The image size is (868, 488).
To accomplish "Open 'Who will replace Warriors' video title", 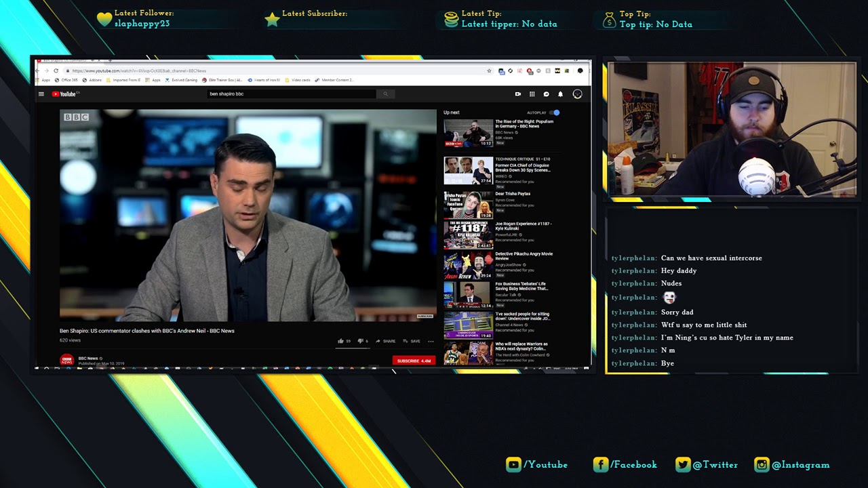I will coord(521,346).
